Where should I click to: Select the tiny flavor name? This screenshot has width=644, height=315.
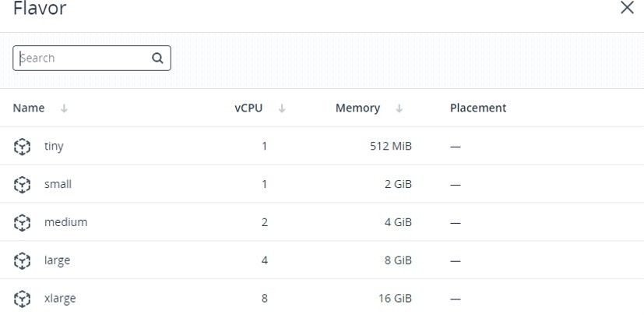[x=54, y=146]
